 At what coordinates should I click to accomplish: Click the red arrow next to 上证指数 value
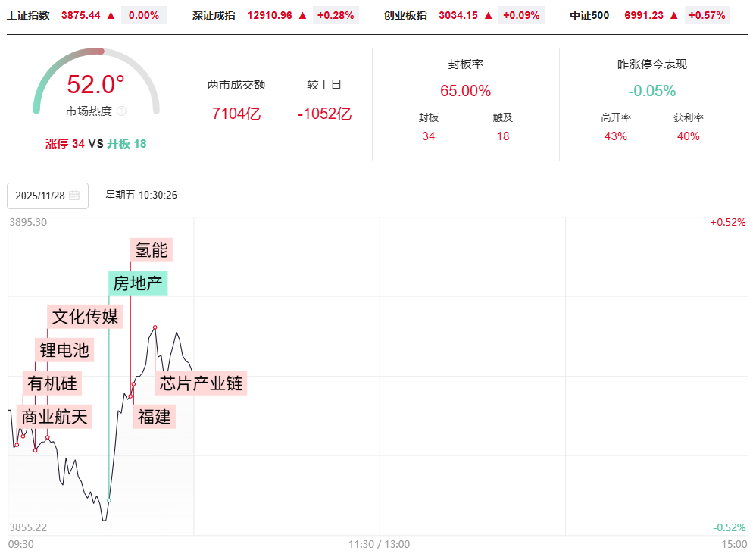click(x=111, y=15)
